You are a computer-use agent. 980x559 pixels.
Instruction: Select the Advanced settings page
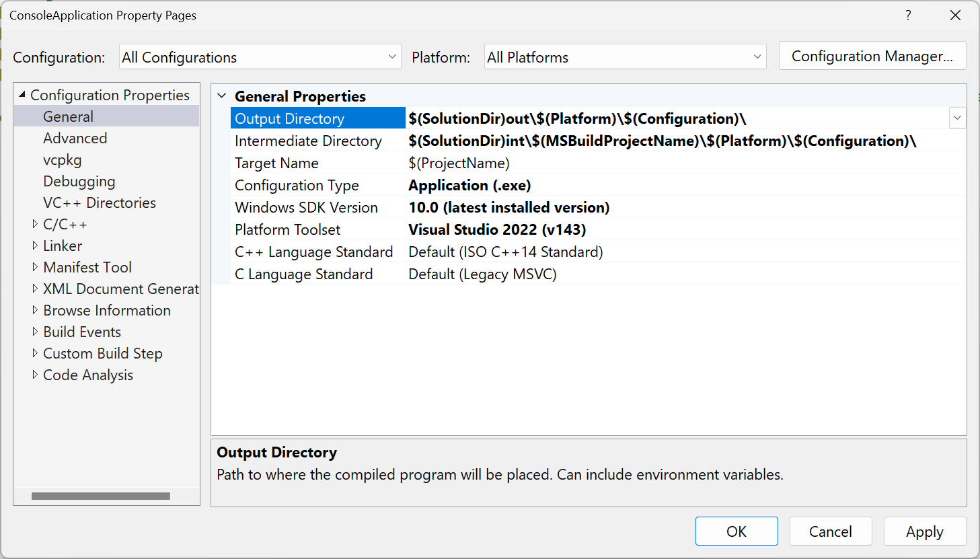[75, 138]
